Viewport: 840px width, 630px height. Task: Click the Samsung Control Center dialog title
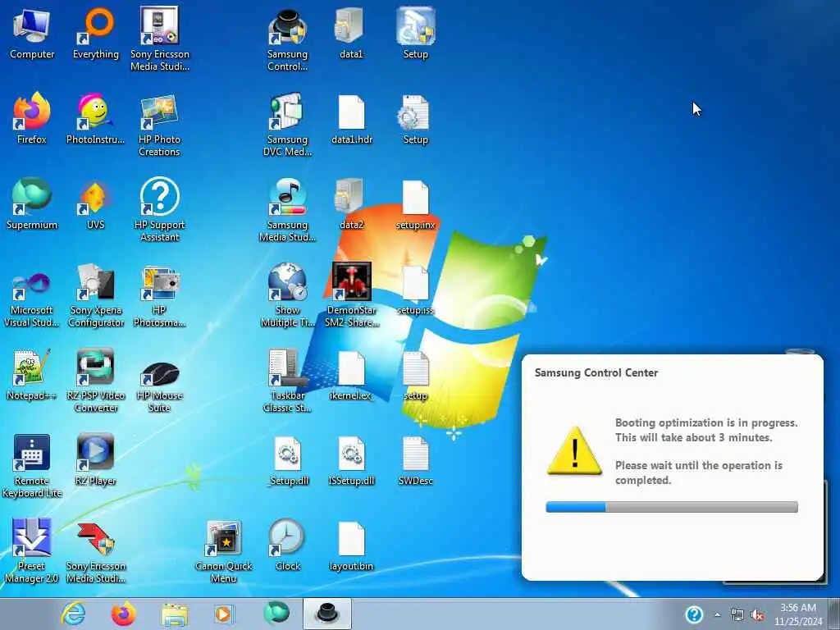tap(596, 373)
